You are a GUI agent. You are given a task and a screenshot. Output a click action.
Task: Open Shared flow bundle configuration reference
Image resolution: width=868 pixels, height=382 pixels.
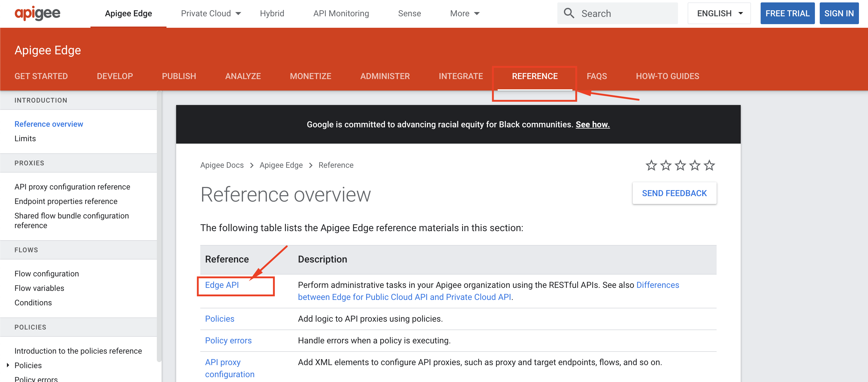click(71, 221)
